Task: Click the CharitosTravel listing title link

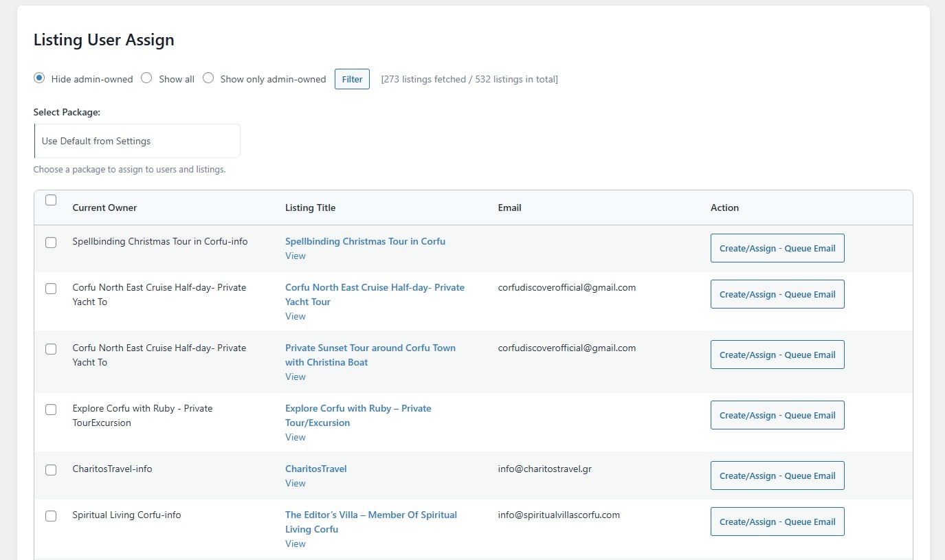Action: pos(315,469)
